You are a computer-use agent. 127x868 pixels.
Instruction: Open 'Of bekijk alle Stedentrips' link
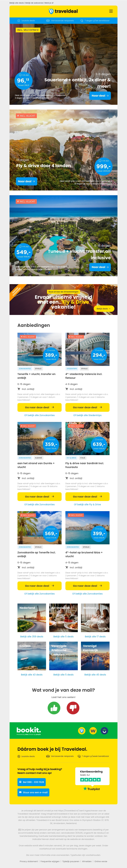[87, 415]
